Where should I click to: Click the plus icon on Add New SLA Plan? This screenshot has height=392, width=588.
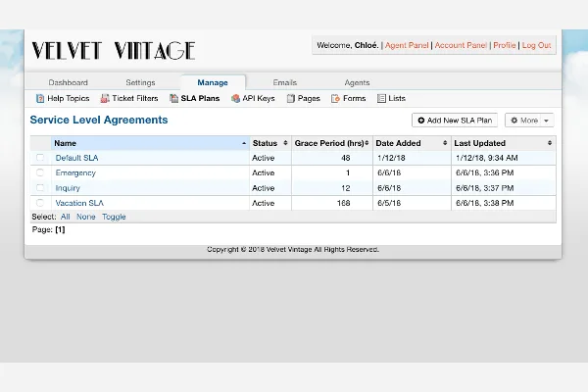421,121
